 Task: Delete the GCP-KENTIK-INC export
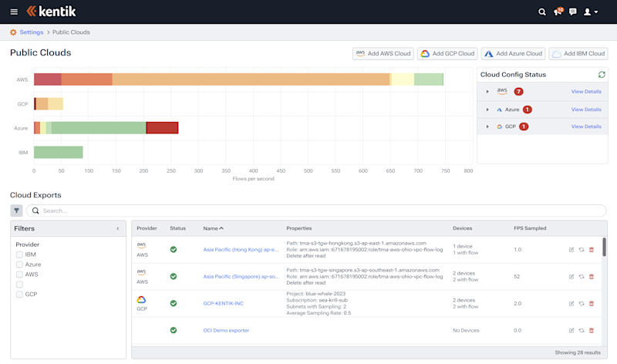[x=591, y=303]
